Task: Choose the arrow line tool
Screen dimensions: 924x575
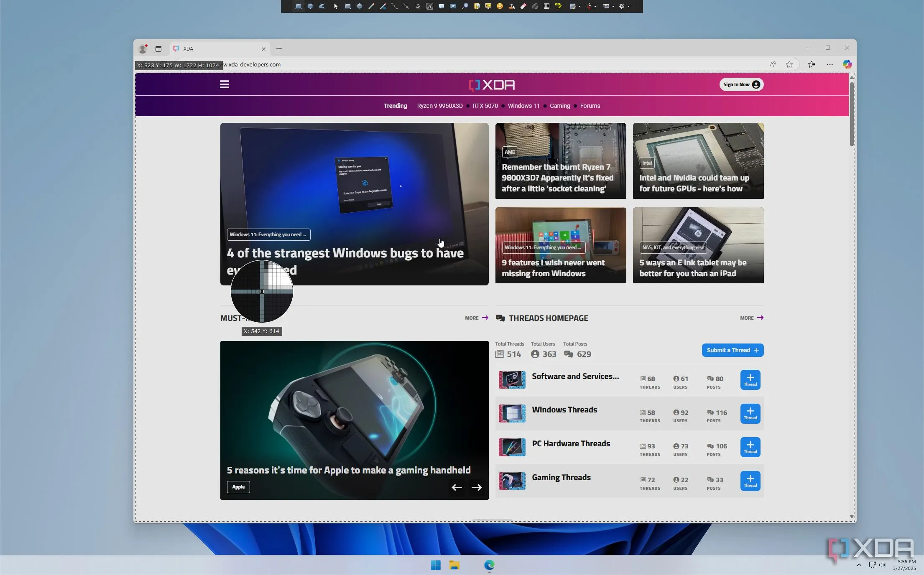Action: click(x=406, y=6)
